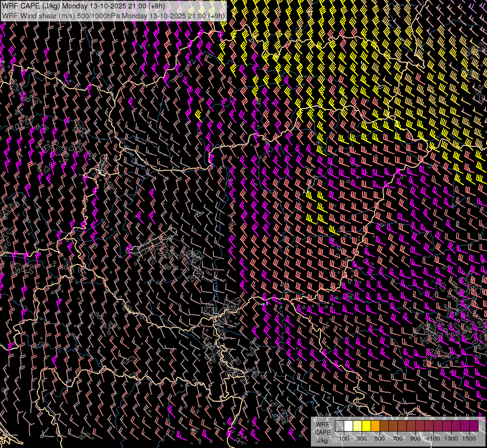Click the J/kg unit label in the legend

(x=322, y=440)
